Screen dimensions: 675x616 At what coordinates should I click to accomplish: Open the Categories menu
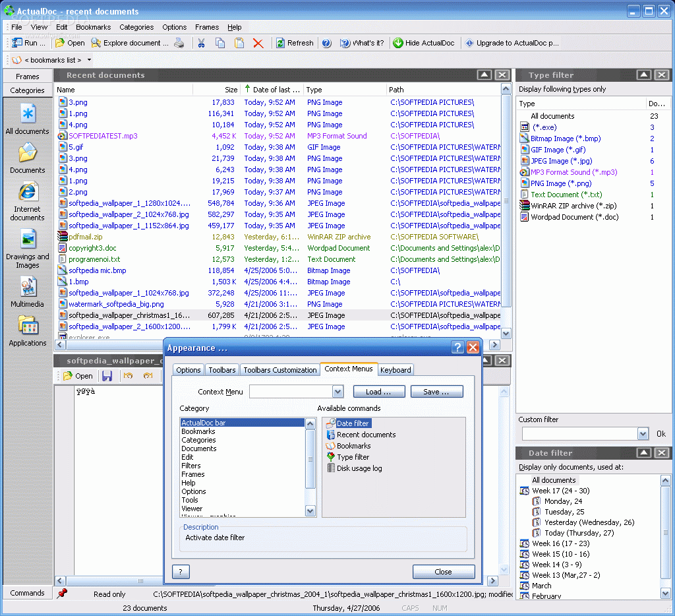(x=136, y=27)
